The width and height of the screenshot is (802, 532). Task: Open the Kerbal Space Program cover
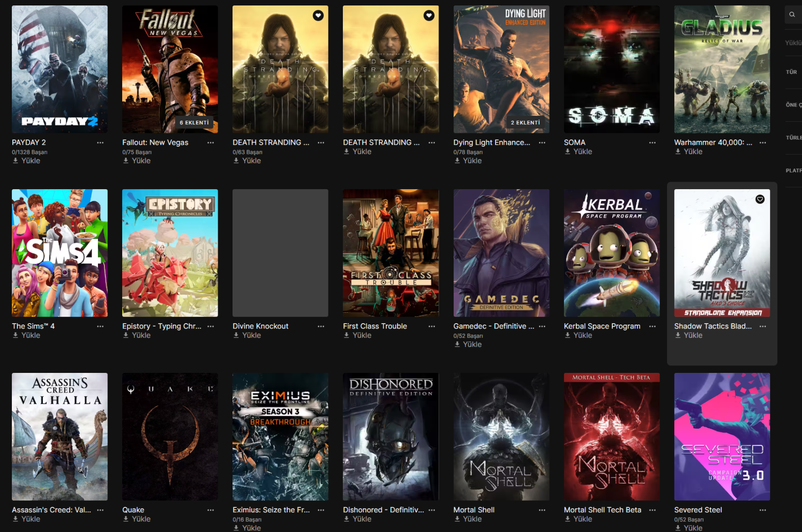pyautogui.click(x=612, y=253)
